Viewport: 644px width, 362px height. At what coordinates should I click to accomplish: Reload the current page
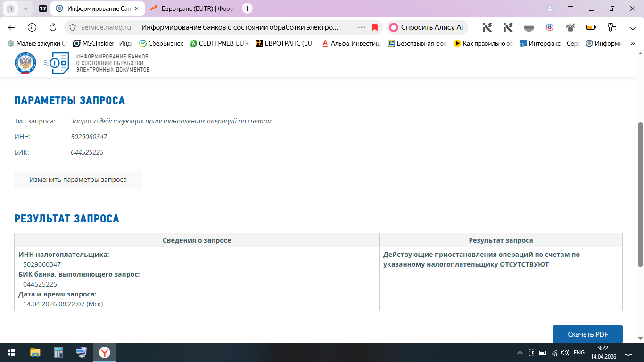53,27
